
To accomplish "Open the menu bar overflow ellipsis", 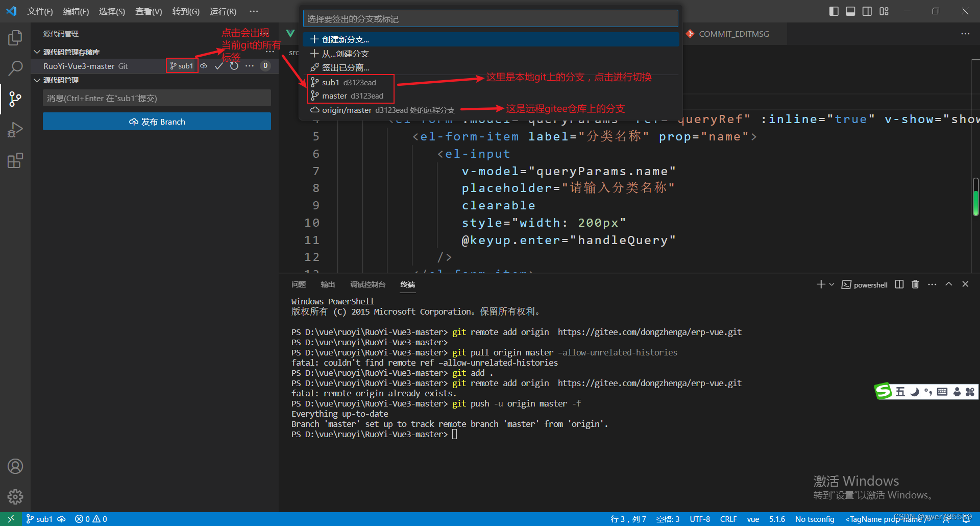I will (254, 11).
